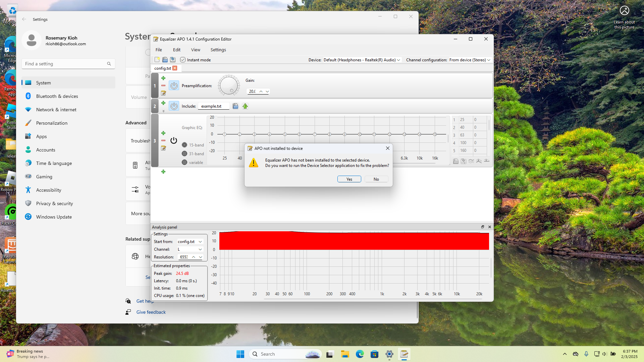644x362 pixels.
Task: Open the Channel L dropdown in Analysis panel
Action: pos(190,249)
